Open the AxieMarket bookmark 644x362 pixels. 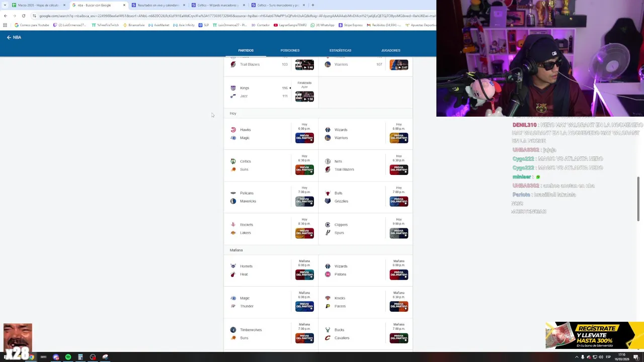[x=158, y=25]
